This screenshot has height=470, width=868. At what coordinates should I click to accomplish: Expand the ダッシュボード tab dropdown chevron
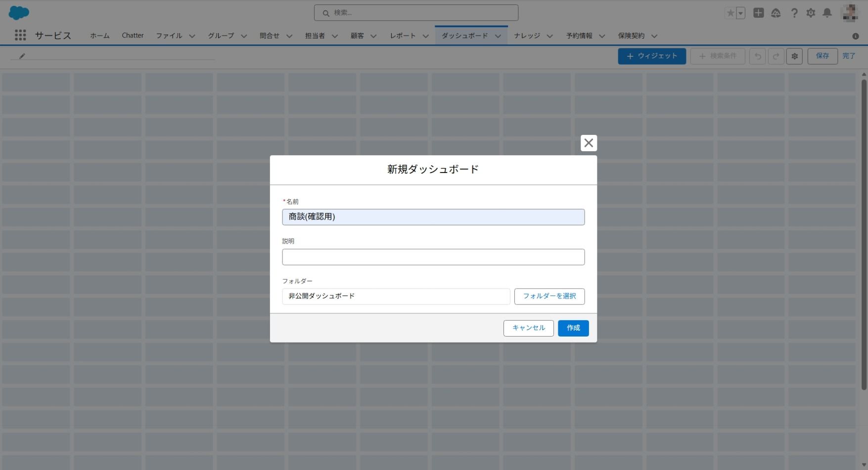[498, 36]
